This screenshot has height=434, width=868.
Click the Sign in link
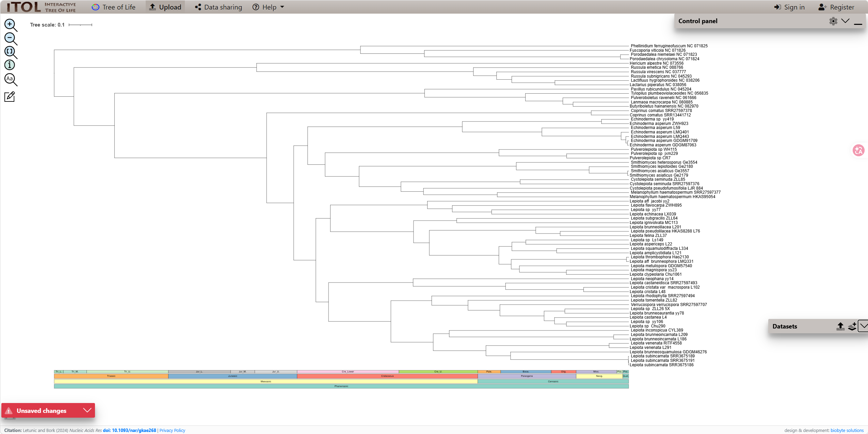[789, 7]
